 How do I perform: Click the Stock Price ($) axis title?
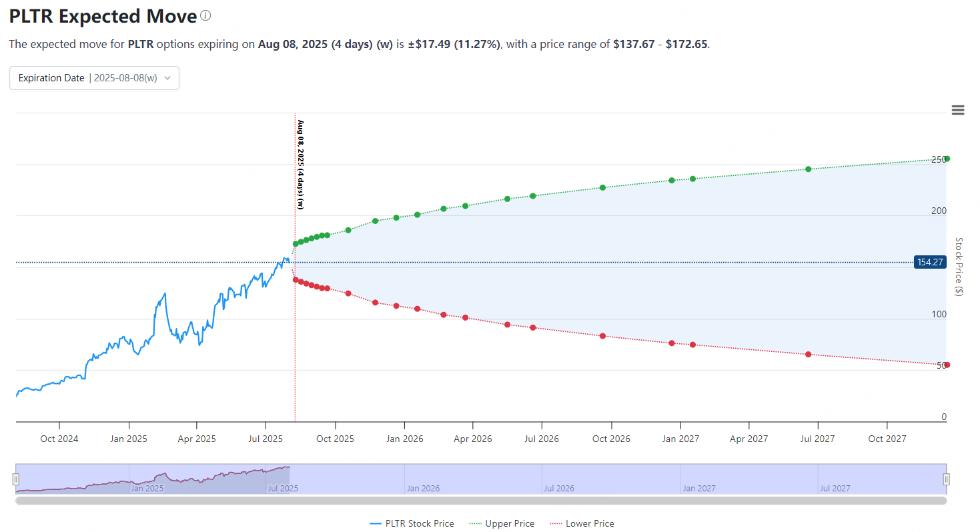click(x=959, y=267)
